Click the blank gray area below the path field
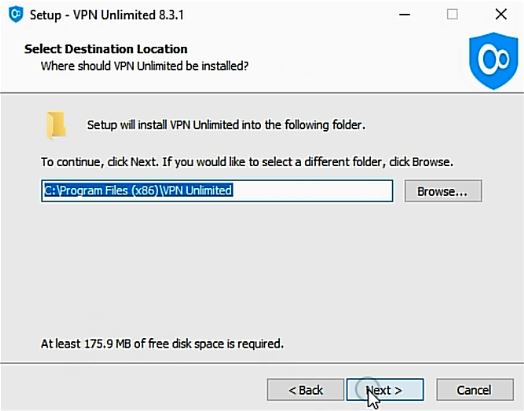This screenshot has height=411, width=524. pyautogui.click(x=261, y=267)
